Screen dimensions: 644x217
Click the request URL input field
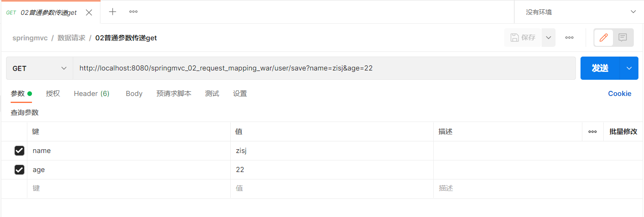click(324, 68)
